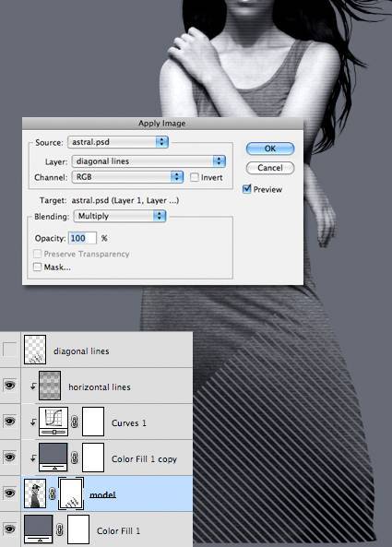Image resolution: width=392 pixels, height=547 pixels.
Task: Click the chain link icon beside Curves 1
Action: coord(74,422)
